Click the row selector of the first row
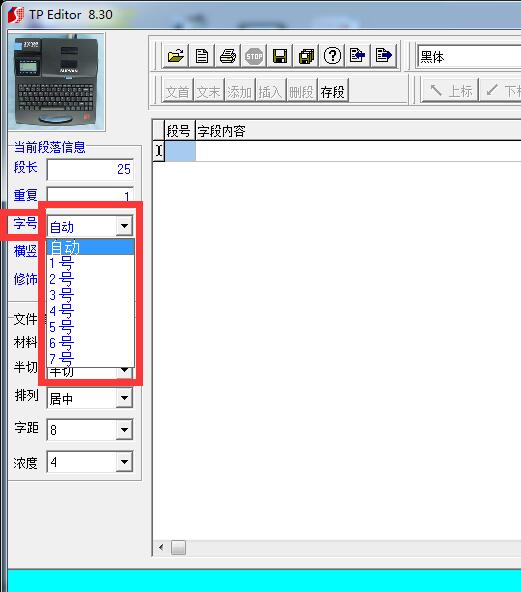Screen dimensions: 521x592 click(x=159, y=151)
